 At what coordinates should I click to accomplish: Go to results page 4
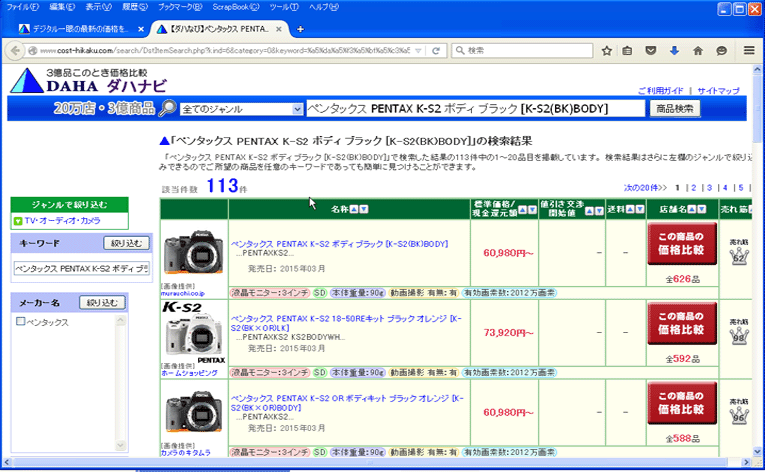725,188
